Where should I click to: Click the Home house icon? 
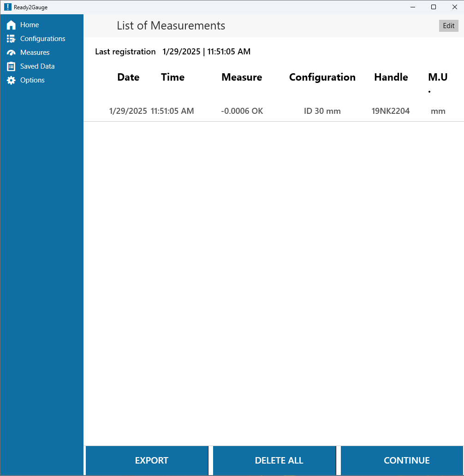11,25
